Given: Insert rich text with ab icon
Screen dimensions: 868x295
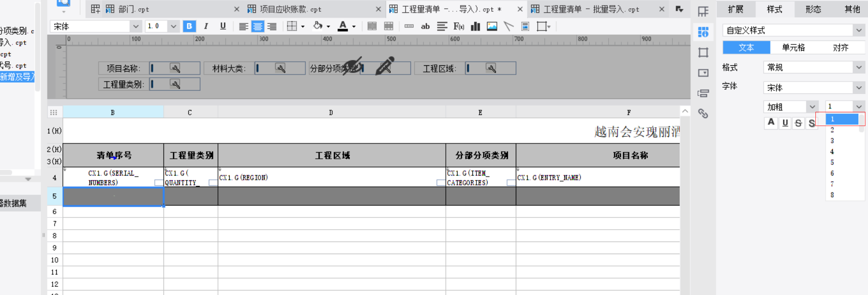Looking at the screenshot, I should pyautogui.click(x=425, y=26).
